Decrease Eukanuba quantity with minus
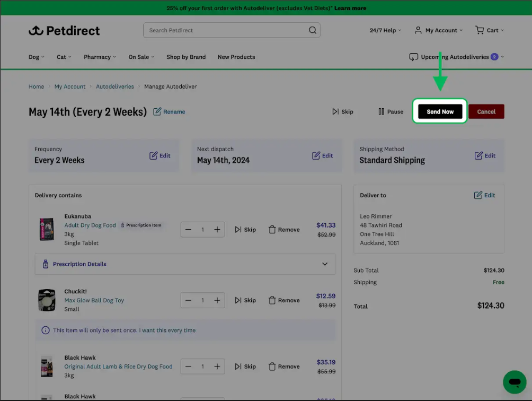This screenshot has height=401, width=532. (188, 230)
